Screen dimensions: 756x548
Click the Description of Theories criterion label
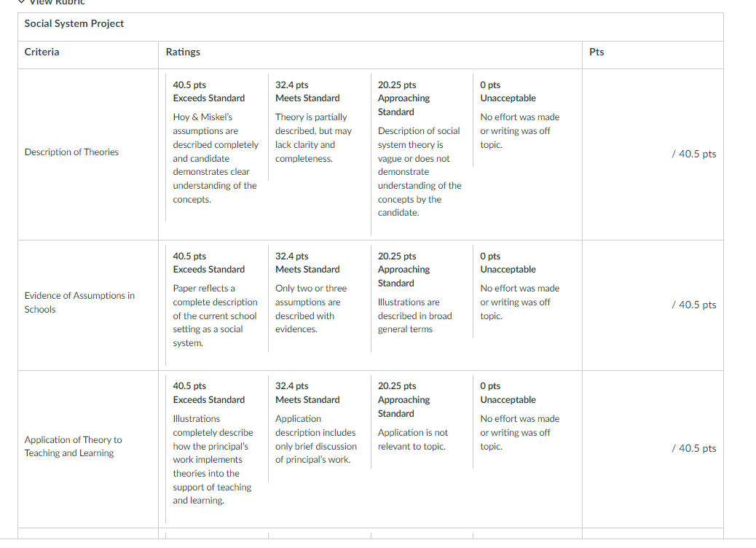(x=71, y=152)
